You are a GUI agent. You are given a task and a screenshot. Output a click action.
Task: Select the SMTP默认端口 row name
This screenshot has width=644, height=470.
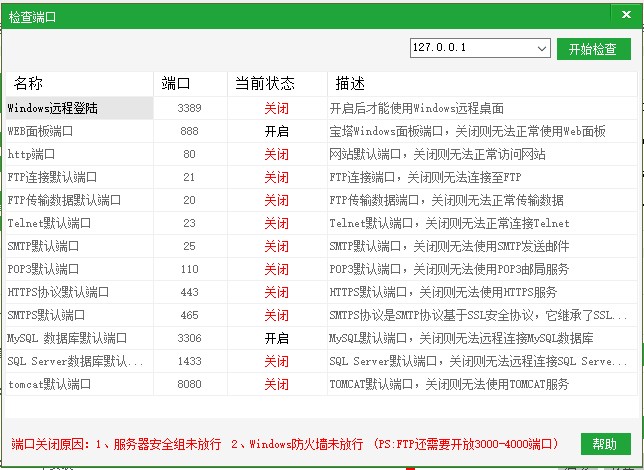point(43,247)
